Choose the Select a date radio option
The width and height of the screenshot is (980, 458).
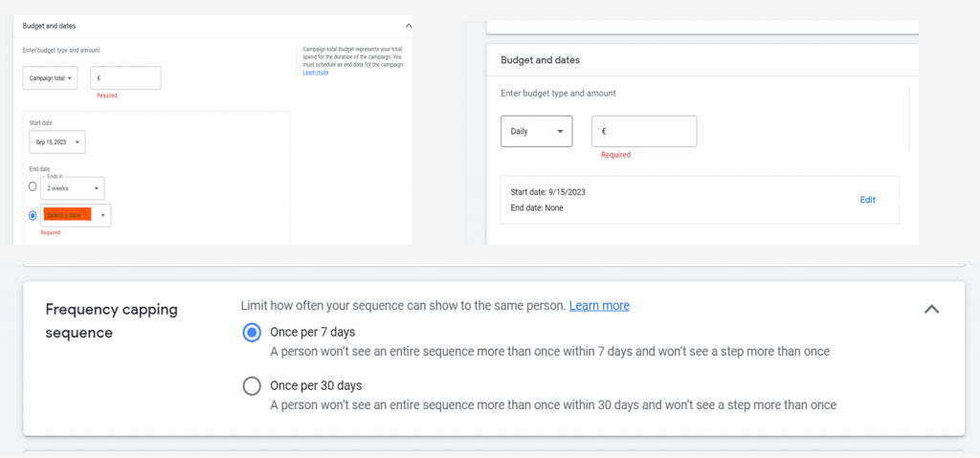point(33,215)
